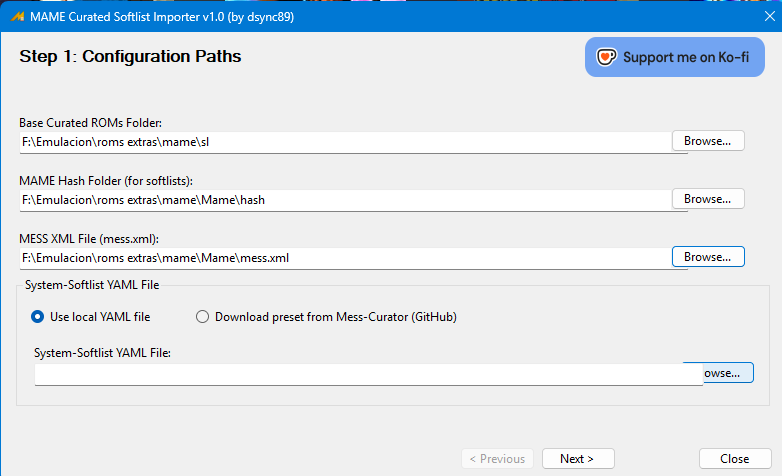
Task: Click the System-Softlist YAML File group box label
Action: click(92, 285)
